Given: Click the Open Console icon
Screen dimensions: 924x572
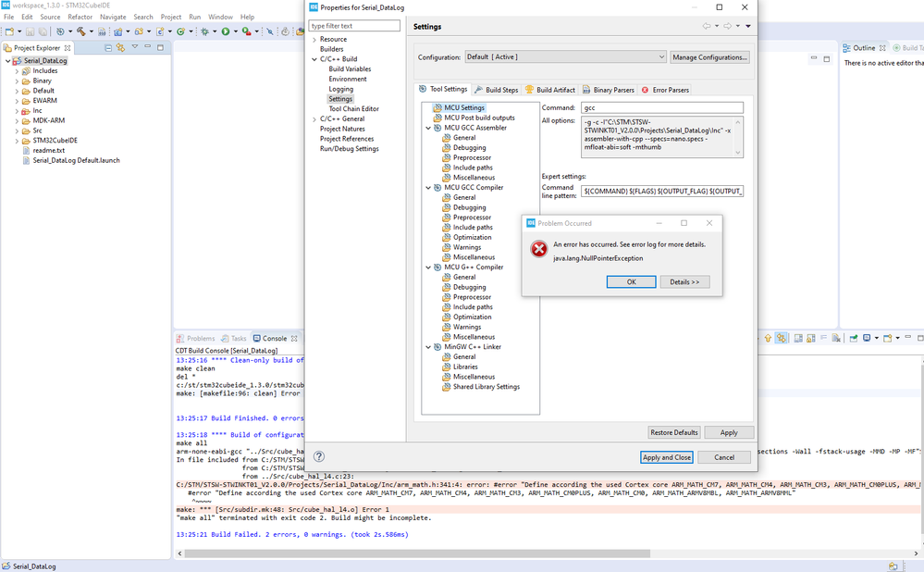Looking at the screenshot, I should [887, 339].
